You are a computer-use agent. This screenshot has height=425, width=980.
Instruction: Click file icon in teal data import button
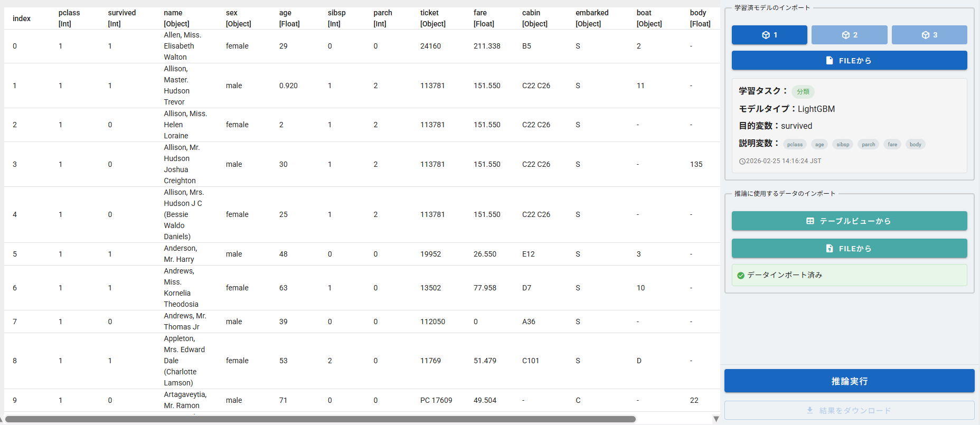[830, 249]
